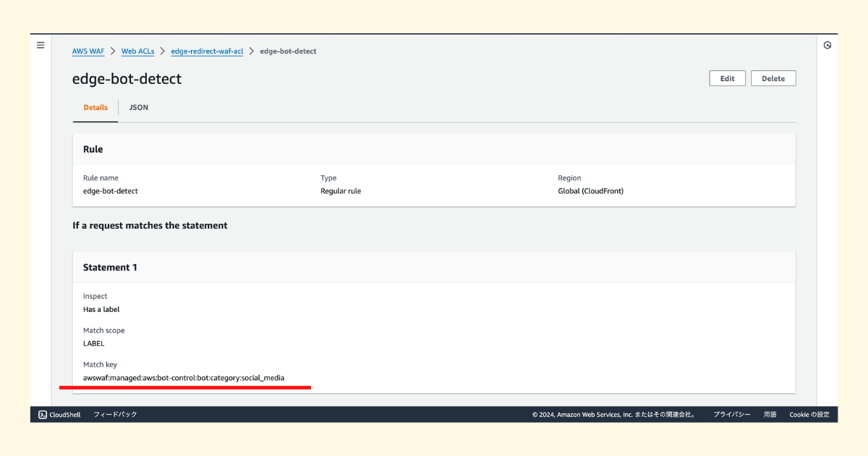This screenshot has height=456, width=868.
Task: Click the If a request matches the statement heading
Action: point(150,226)
